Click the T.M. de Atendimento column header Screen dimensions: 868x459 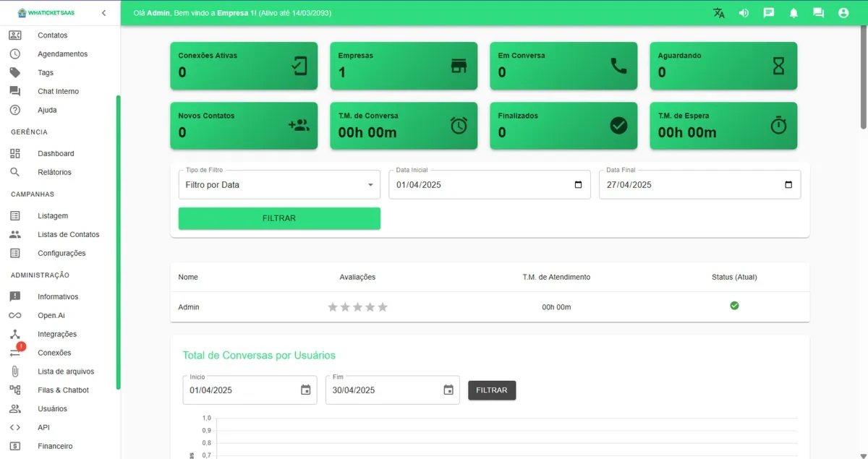(x=556, y=277)
